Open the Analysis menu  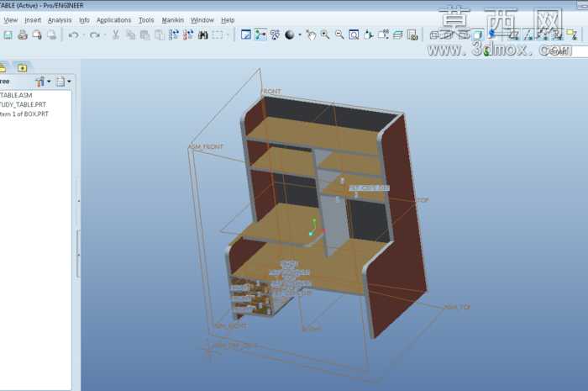60,20
